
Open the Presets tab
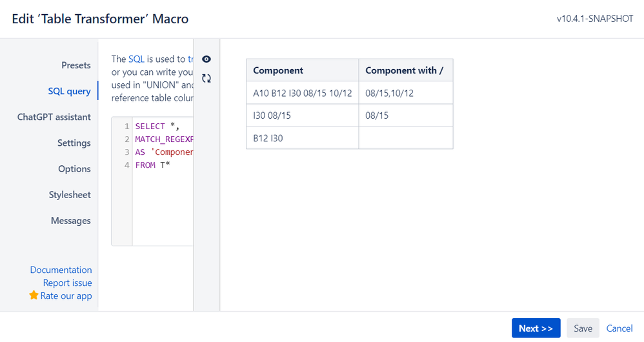pyautogui.click(x=76, y=65)
